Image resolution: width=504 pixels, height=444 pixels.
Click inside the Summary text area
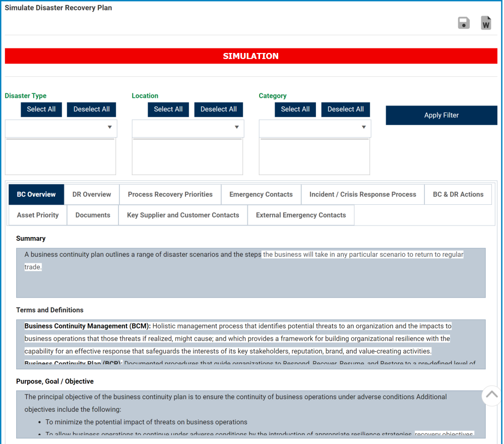[x=250, y=271]
